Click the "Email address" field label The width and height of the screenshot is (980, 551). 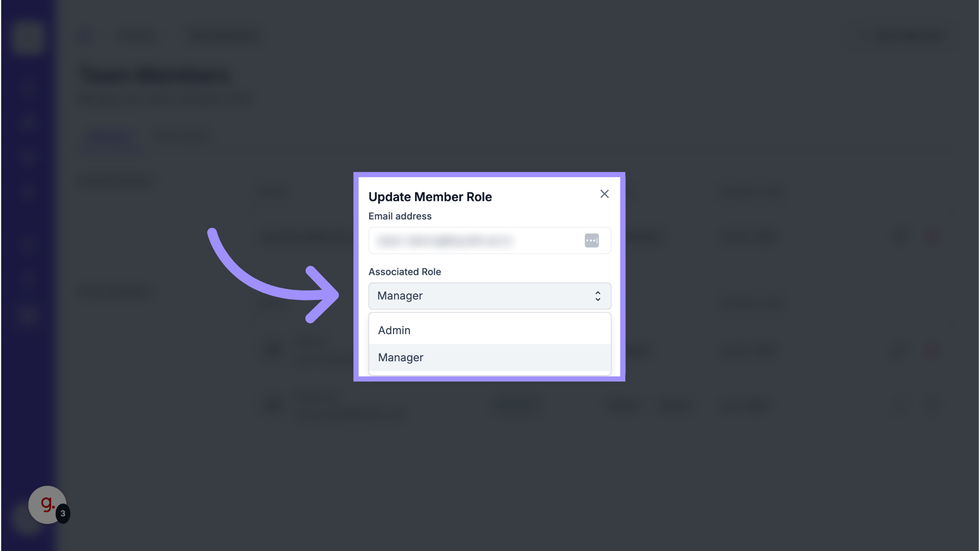(x=400, y=216)
